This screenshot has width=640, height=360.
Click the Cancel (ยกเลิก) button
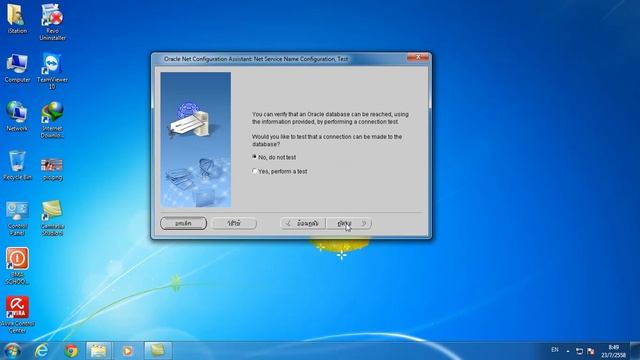(183, 223)
